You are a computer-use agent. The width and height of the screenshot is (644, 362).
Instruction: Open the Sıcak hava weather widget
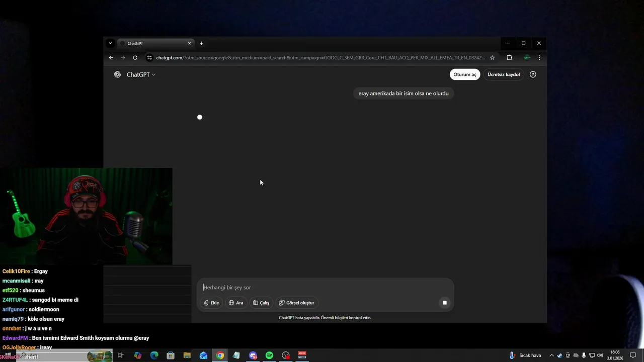[x=525, y=355]
